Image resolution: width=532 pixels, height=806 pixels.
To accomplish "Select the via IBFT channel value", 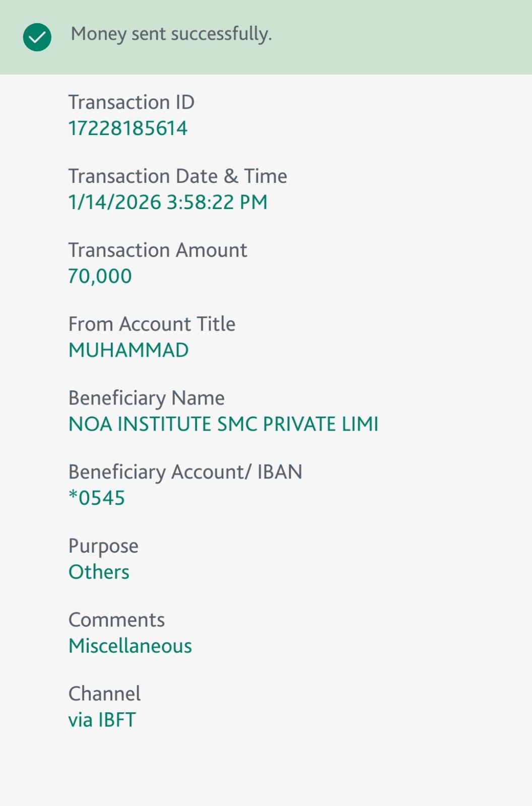I will point(102,720).
